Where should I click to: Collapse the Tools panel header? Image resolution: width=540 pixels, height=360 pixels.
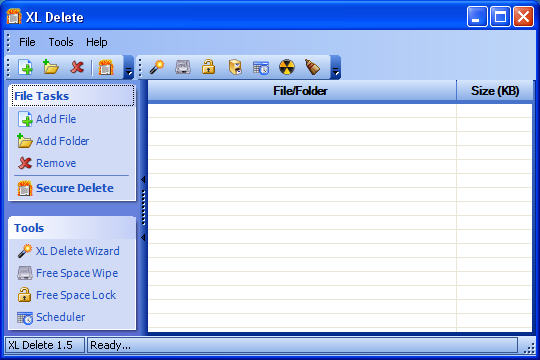pyautogui.click(x=72, y=228)
